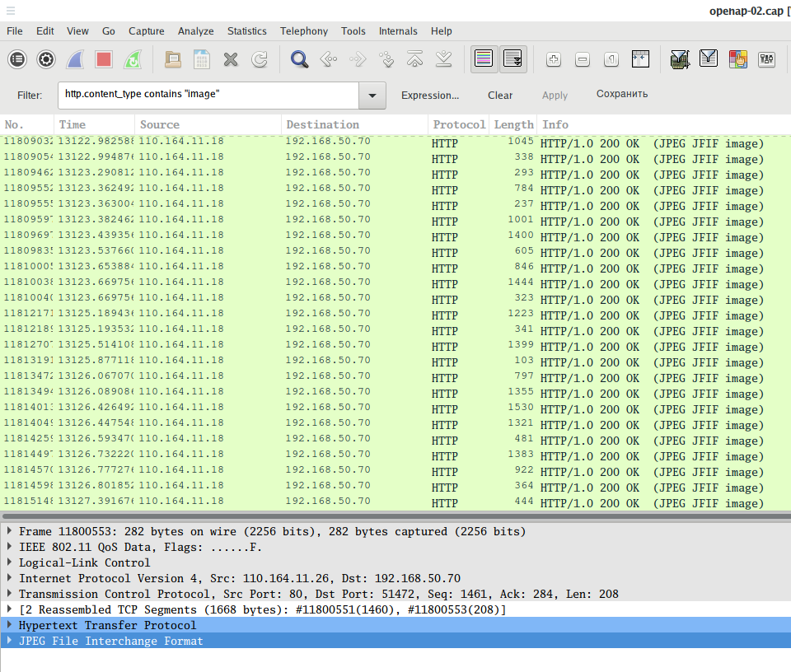
Task: Click inside the display filter text field
Action: 208,96
